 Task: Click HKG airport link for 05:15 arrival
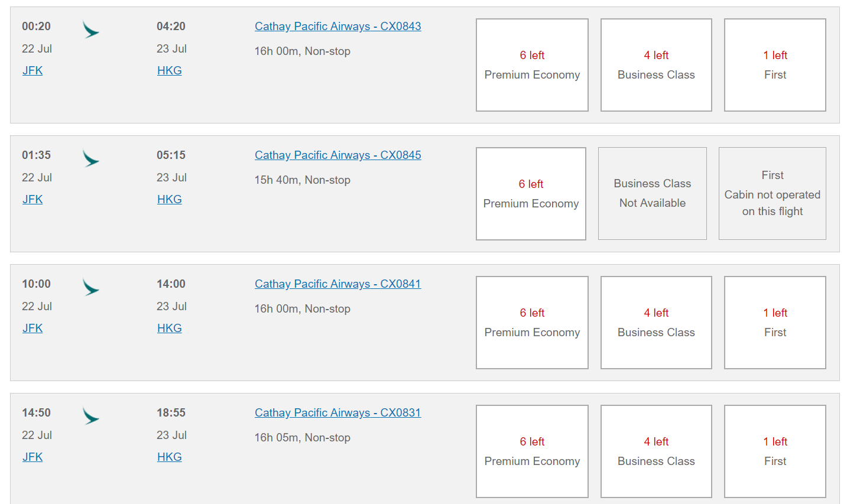point(169,200)
